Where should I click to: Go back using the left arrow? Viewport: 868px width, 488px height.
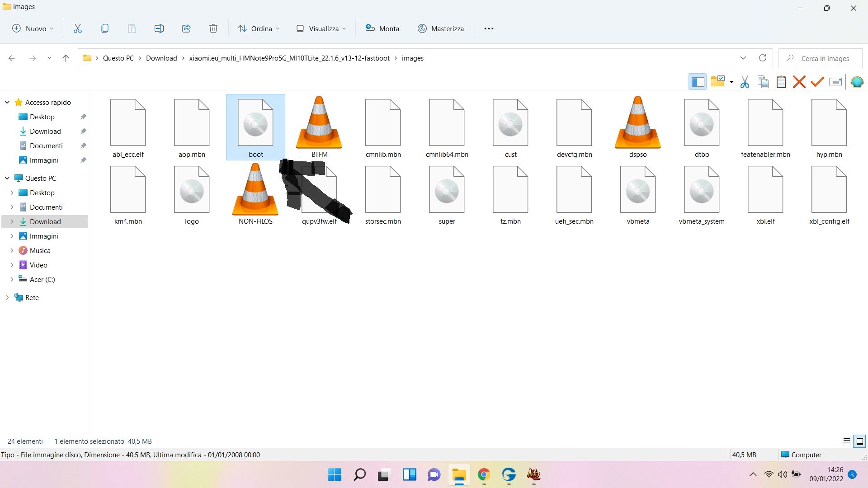tap(12, 58)
